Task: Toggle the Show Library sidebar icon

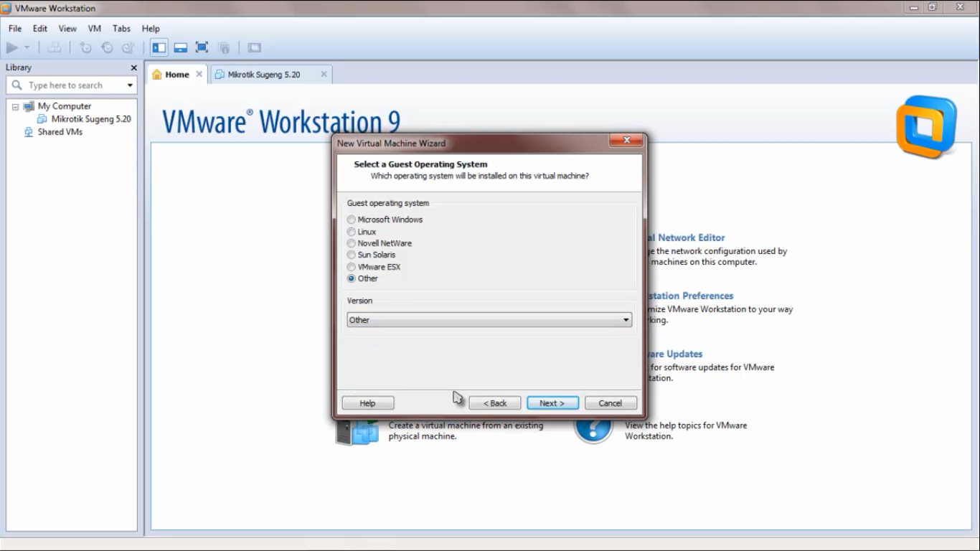Action: click(x=159, y=48)
